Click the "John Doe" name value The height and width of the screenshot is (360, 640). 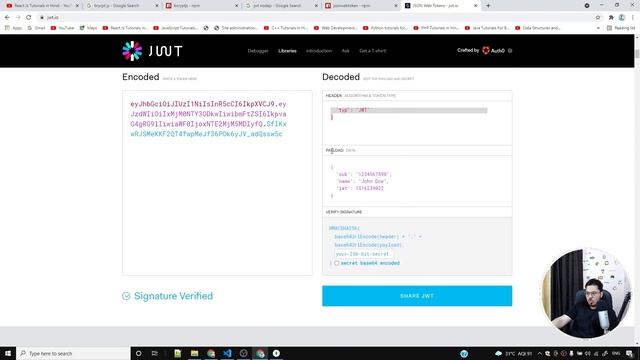(372, 181)
